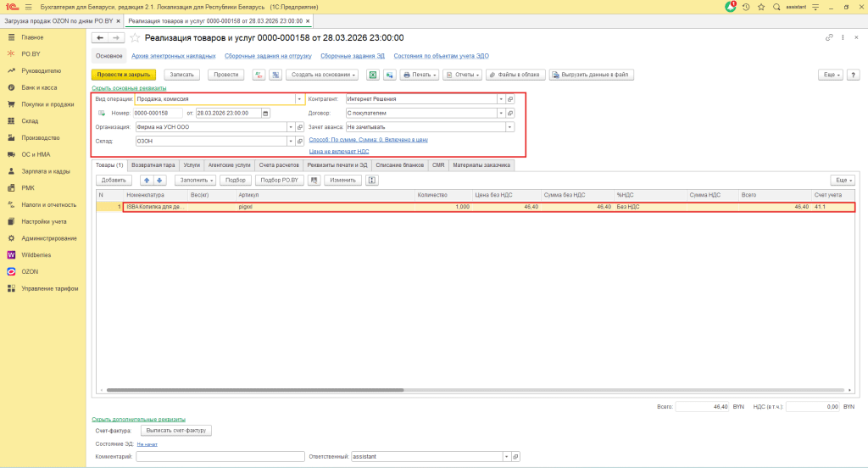This screenshot has height=468, width=868.
Task: Click the green Excel export icon
Action: [373, 75]
